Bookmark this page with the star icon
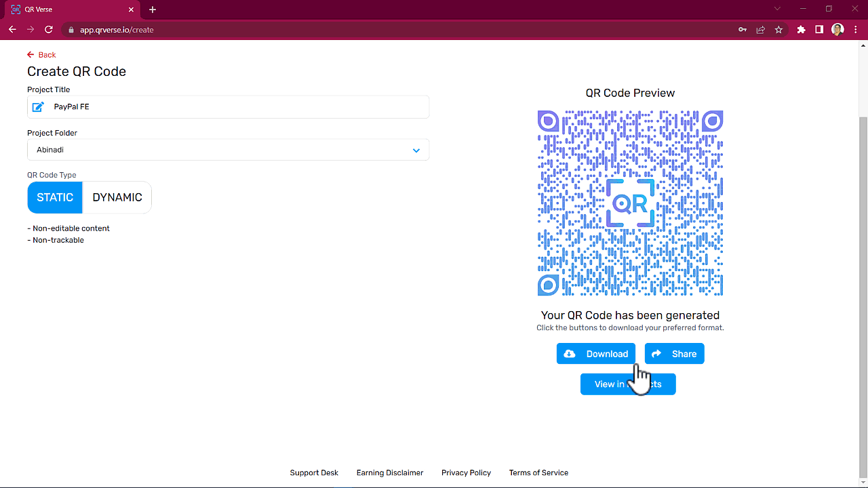868x488 pixels. pyautogui.click(x=778, y=30)
